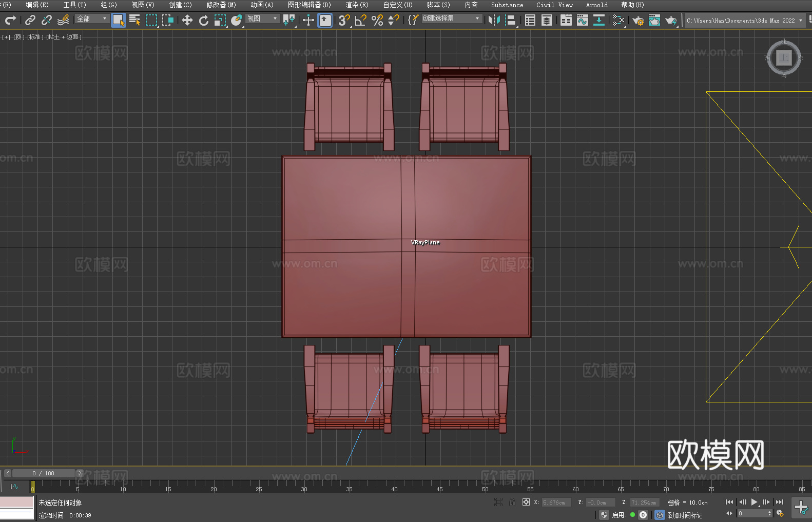This screenshot has width=812, height=522.
Task: Click the pink object color swatch
Action: [16, 502]
